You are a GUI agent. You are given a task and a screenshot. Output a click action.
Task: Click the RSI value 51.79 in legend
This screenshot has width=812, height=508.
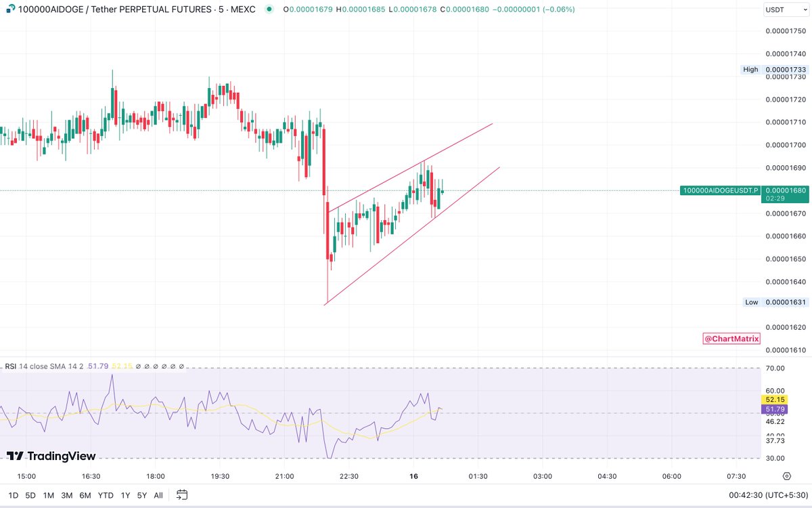[97, 366]
